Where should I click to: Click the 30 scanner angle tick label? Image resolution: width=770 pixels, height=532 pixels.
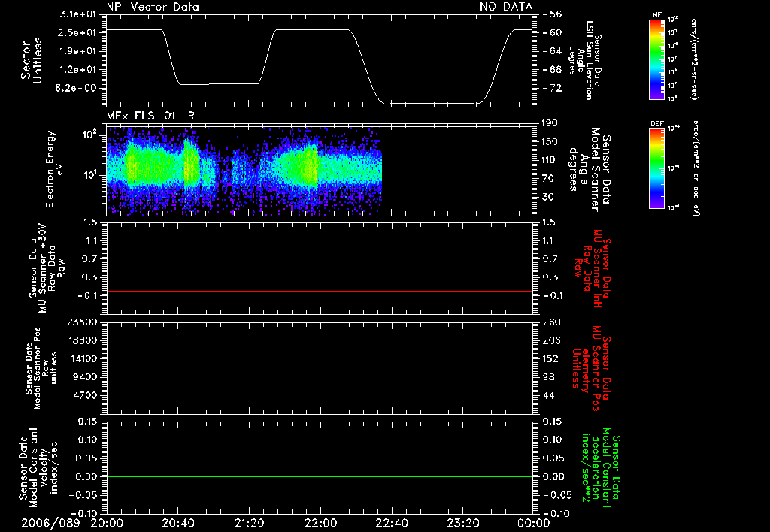[x=548, y=198]
